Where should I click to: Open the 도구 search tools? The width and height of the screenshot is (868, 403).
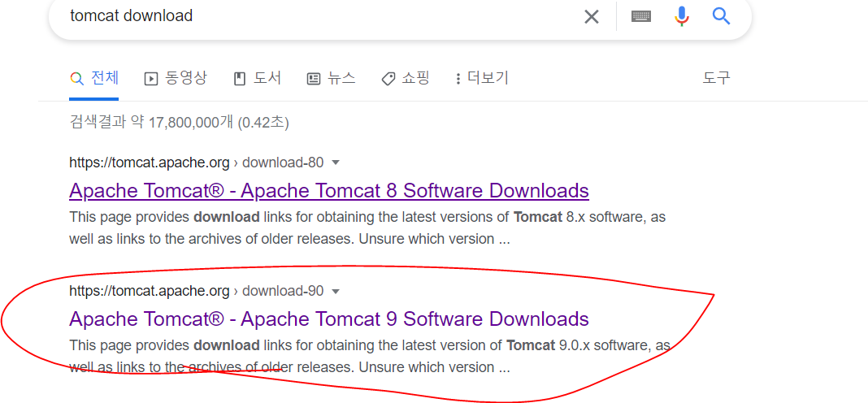click(x=716, y=78)
